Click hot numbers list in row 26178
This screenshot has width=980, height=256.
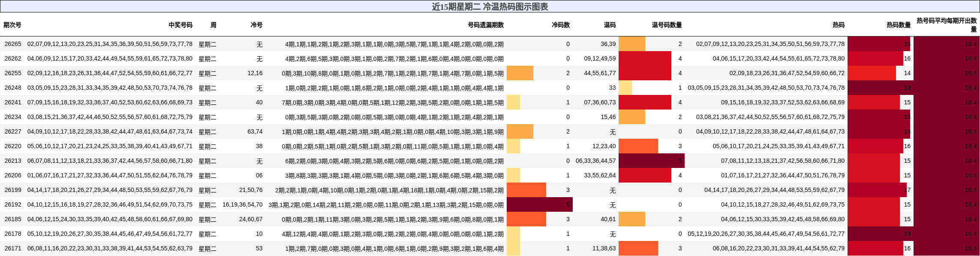click(x=766, y=234)
